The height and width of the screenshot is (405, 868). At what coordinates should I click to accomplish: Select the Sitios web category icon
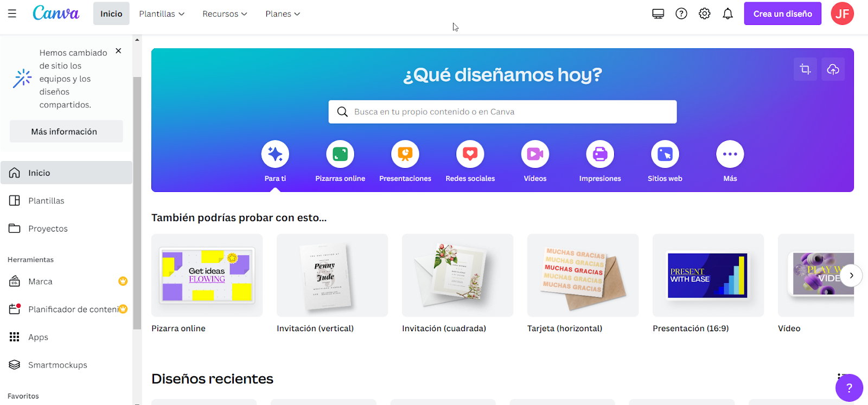(665, 155)
